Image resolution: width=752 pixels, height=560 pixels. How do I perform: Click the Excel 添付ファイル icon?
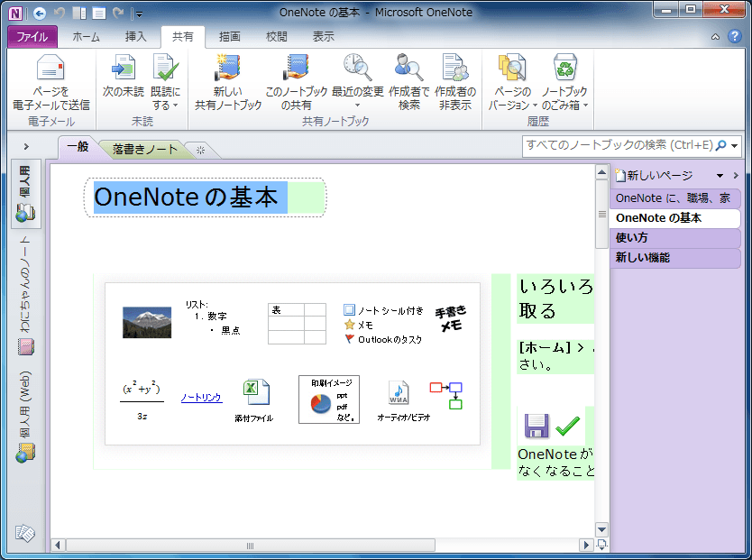pyautogui.click(x=256, y=392)
